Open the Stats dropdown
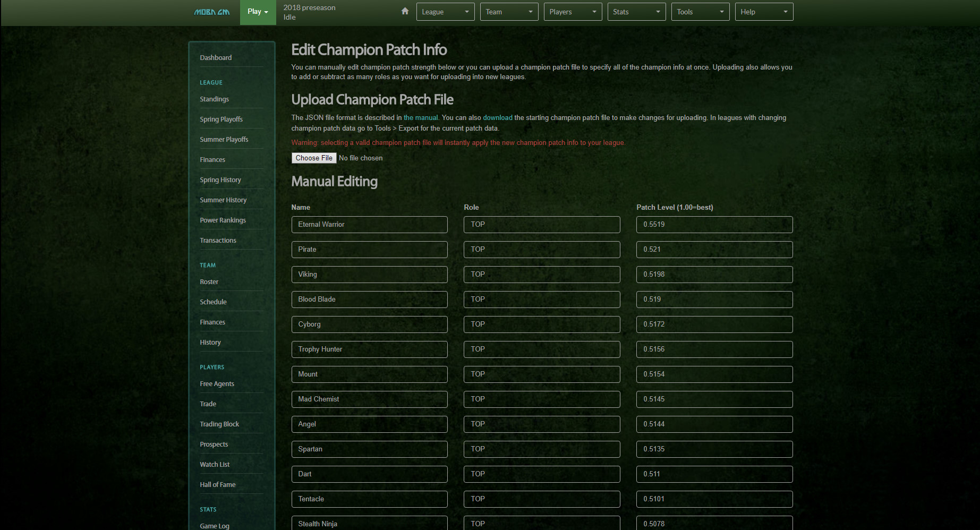 click(636, 12)
